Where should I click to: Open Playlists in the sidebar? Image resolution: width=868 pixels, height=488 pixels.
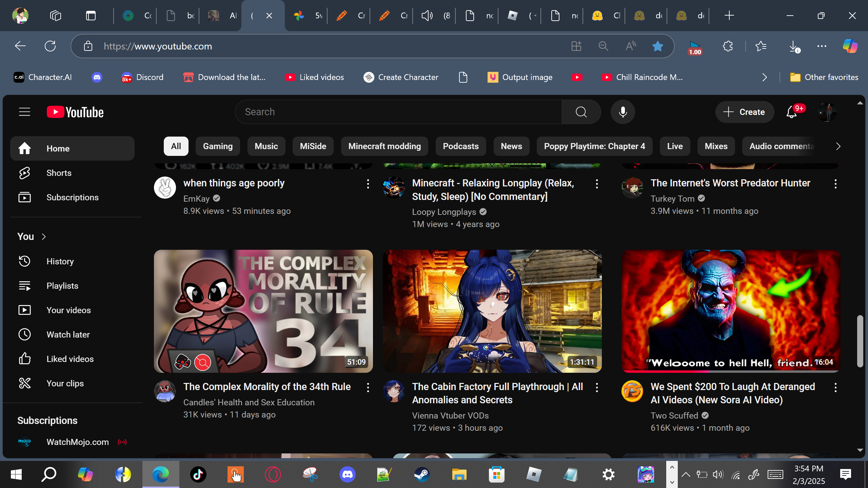(x=72, y=286)
